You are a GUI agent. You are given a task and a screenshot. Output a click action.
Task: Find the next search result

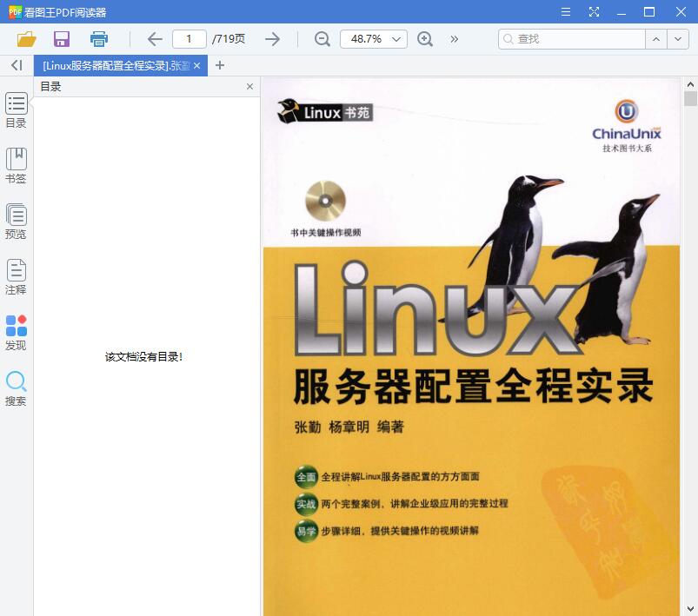tap(678, 39)
